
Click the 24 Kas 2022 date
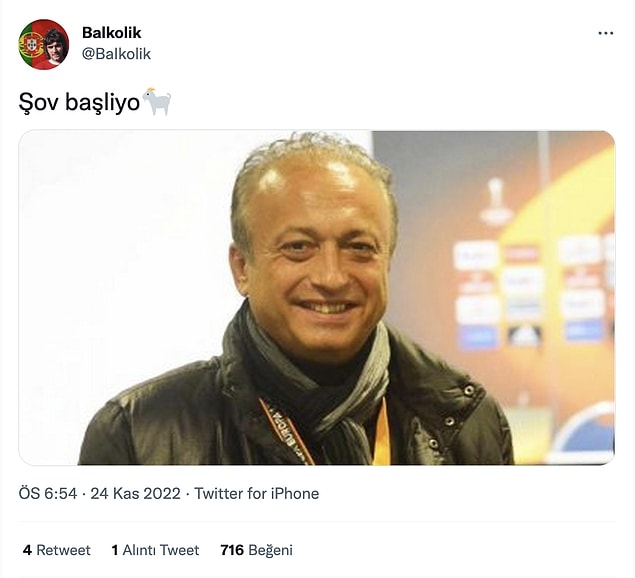pyautogui.click(x=135, y=493)
